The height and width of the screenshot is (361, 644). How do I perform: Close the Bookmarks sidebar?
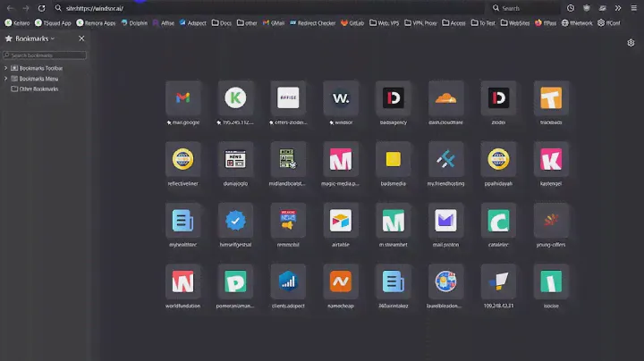[81, 39]
